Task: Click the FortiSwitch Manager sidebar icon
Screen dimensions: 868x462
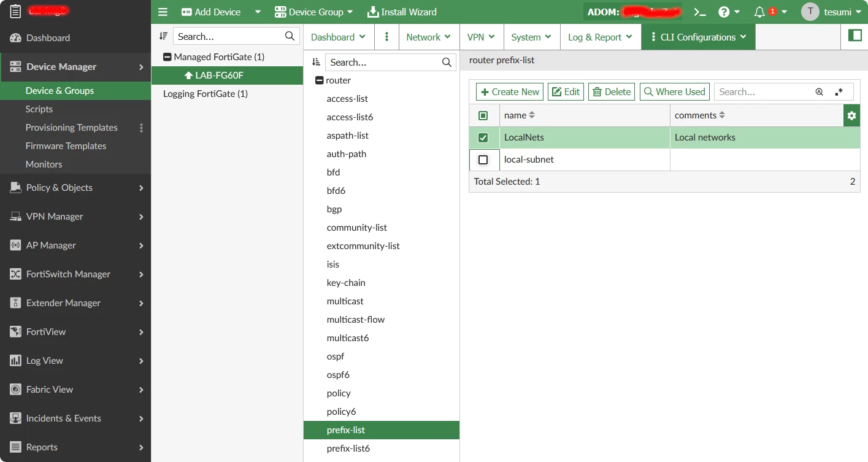Action: 15,274
